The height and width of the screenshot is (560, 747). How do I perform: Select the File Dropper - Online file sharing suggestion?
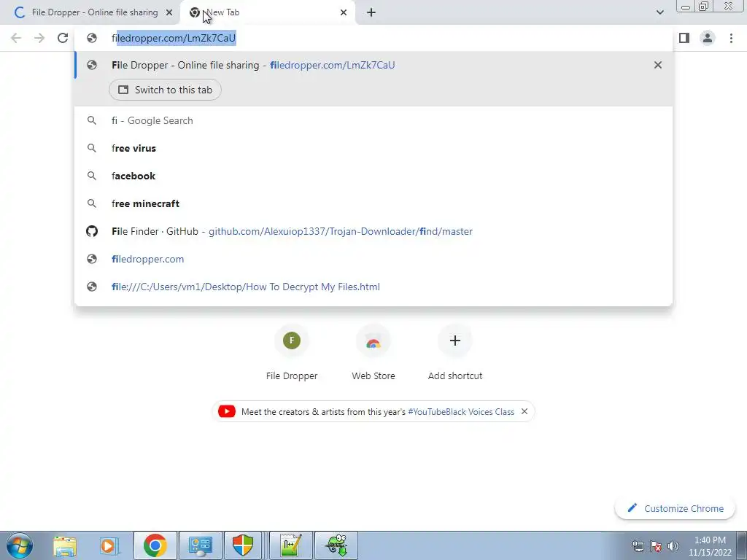click(373, 65)
